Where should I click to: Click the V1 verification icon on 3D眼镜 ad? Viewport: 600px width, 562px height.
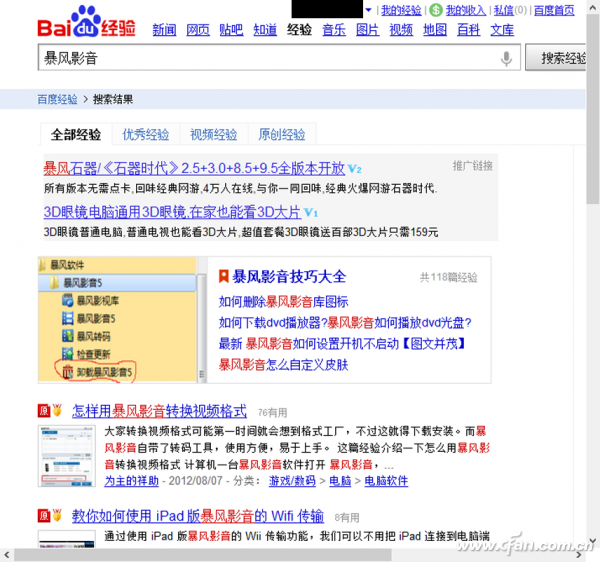311,212
